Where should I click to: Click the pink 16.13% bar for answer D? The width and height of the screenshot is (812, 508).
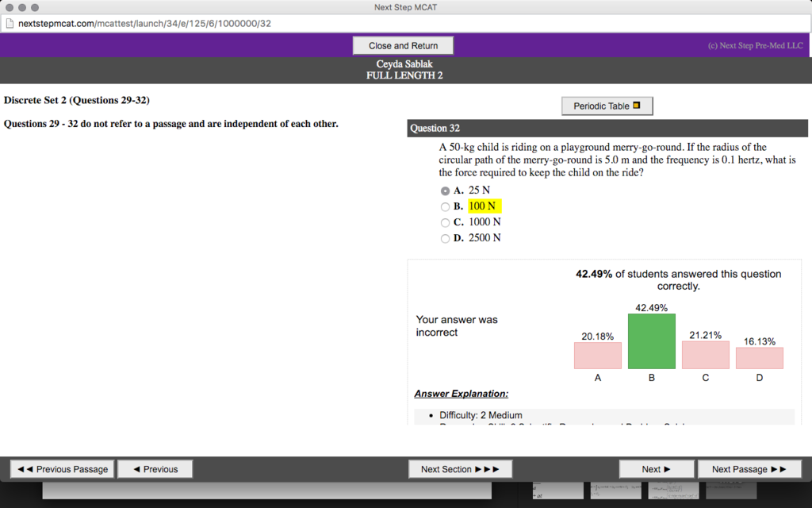(759, 358)
